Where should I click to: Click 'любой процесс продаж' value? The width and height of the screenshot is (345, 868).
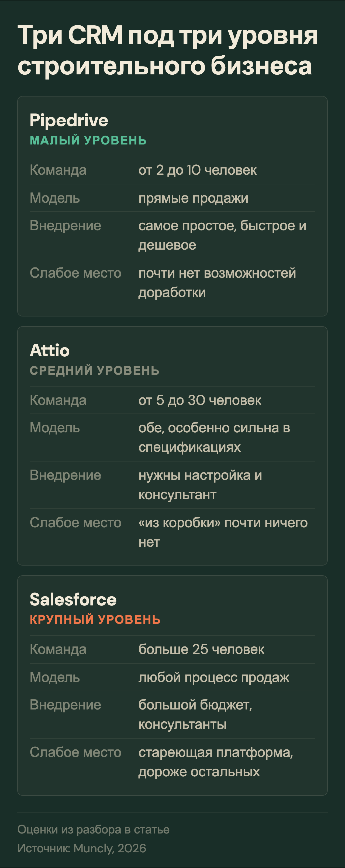213,677
